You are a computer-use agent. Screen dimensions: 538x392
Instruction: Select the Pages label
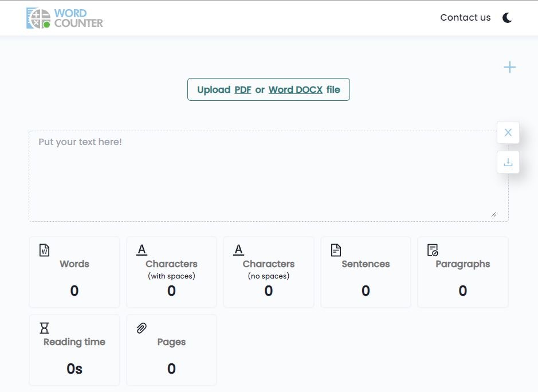[x=171, y=342]
